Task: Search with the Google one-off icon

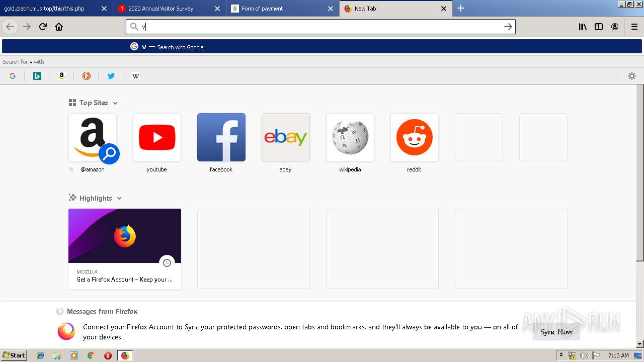Action: click(13, 76)
